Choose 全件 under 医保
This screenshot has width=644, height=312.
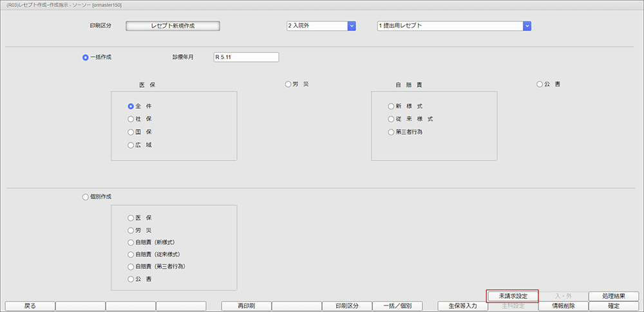click(131, 106)
